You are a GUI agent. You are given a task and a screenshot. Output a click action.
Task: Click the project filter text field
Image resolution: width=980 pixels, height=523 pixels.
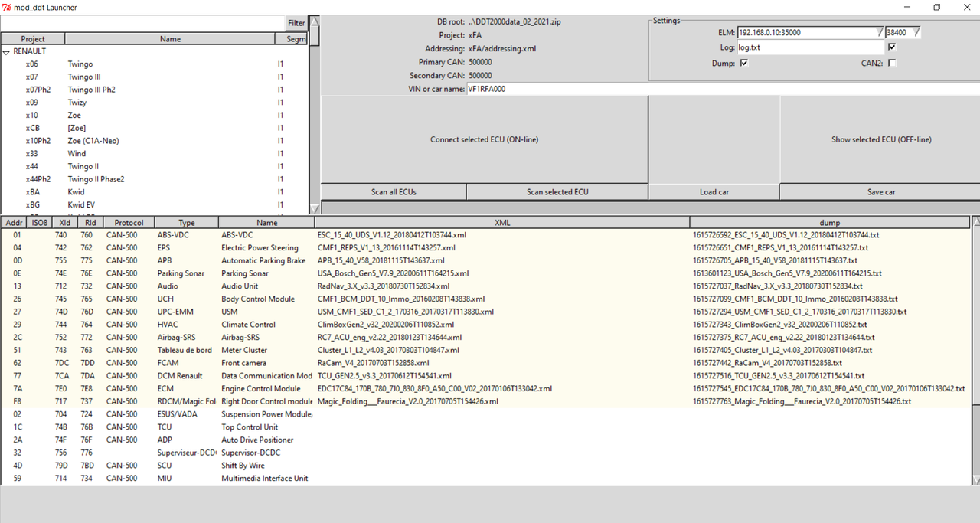pyautogui.click(x=143, y=23)
